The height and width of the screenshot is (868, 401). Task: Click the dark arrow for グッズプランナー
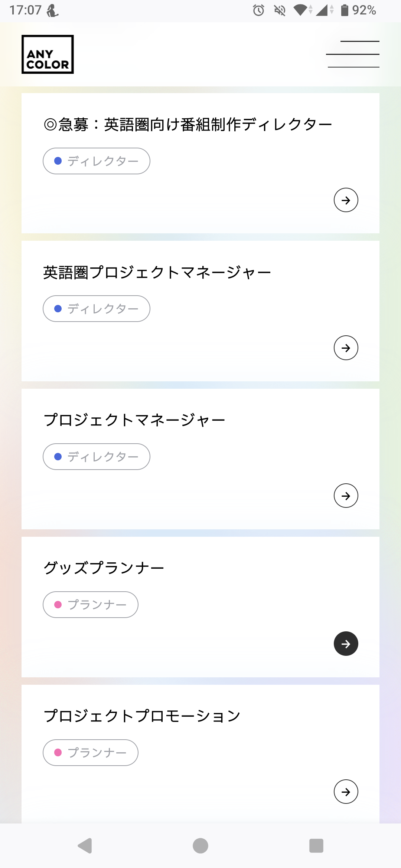(x=346, y=644)
